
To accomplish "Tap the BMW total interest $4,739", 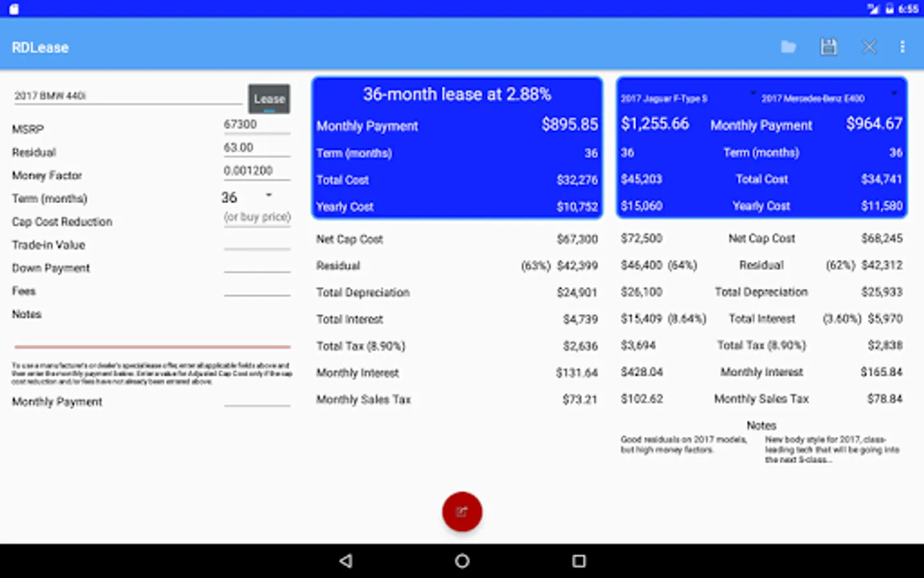I will click(580, 319).
